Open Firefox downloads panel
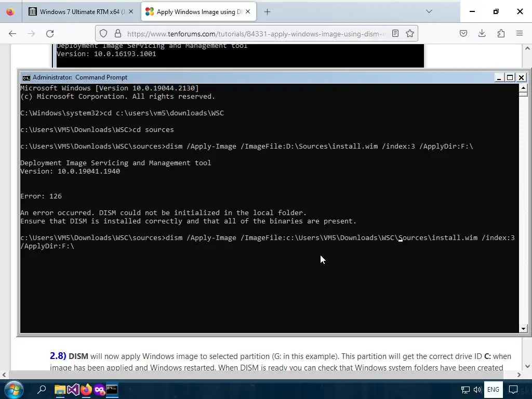 (482, 33)
